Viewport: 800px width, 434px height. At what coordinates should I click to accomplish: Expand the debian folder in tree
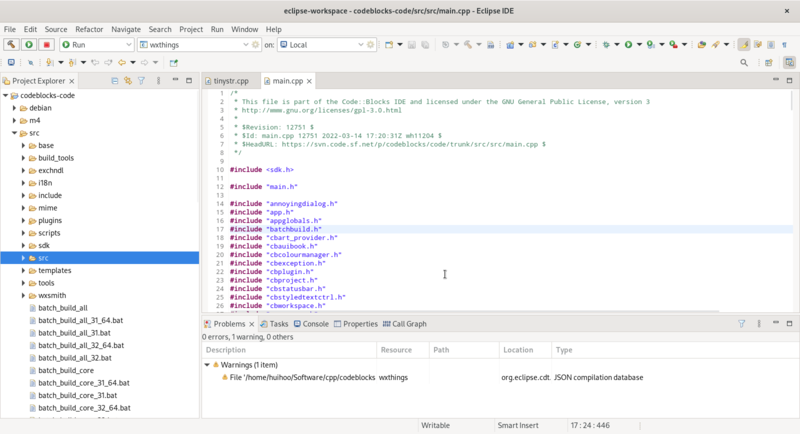click(x=14, y=108)
